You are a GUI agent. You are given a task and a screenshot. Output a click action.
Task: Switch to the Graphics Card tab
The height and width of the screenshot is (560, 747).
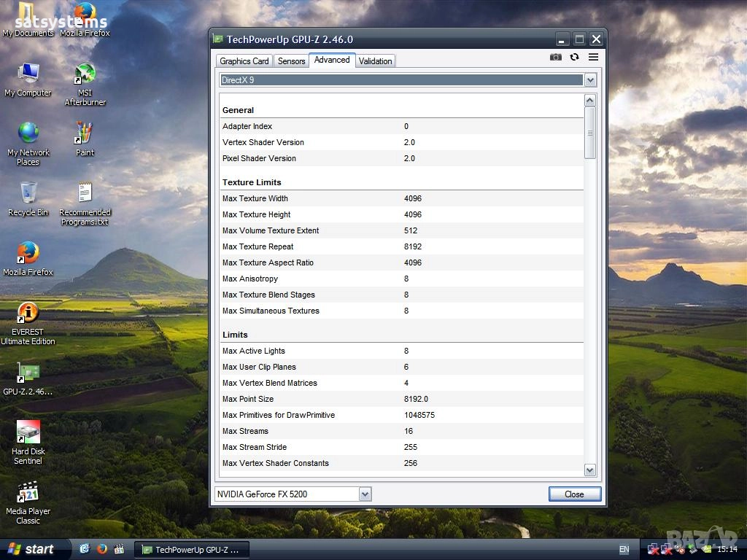244,61
